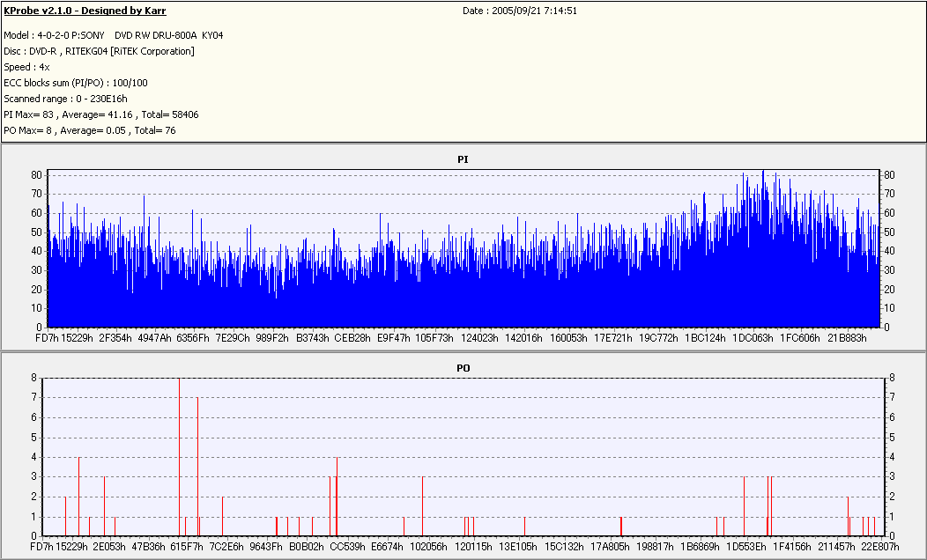This screenshot has width=927, height=560.
Task: Click the 124023h label on PI axis
Action: click(x=479, y=338)
